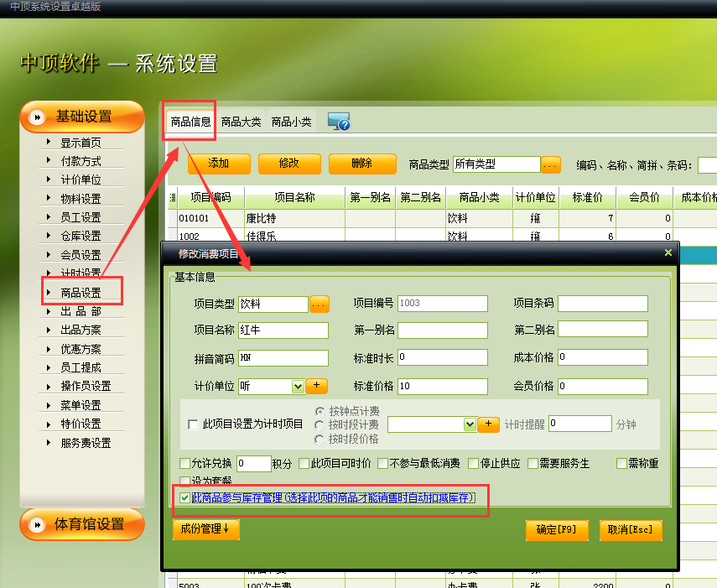
Task: Open 计价单位 sidebar item
Action: click(x=81, y=180)
